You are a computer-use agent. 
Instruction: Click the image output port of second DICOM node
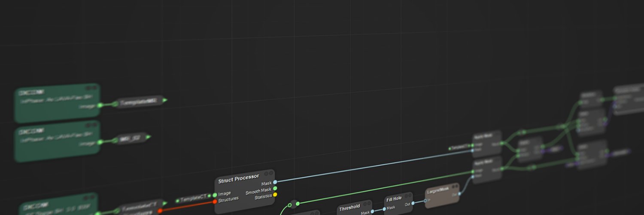[100, 141]
